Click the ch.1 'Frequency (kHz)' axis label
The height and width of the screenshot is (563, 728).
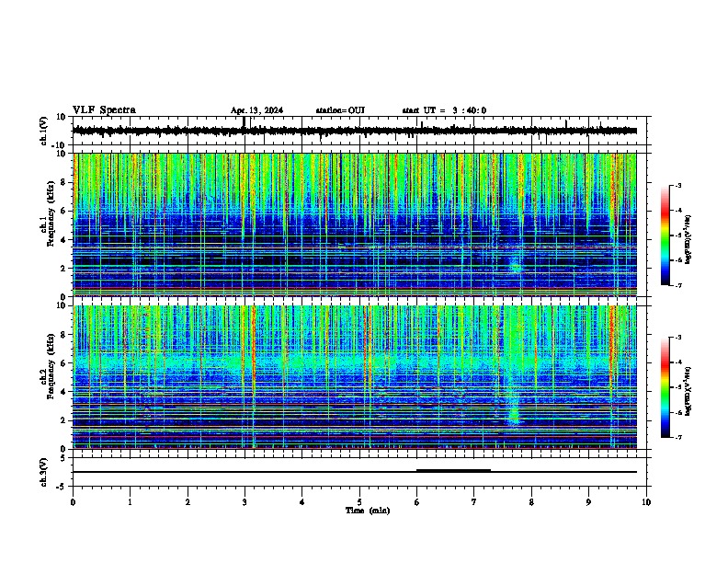pyautogui.click(x=51, y=214)
